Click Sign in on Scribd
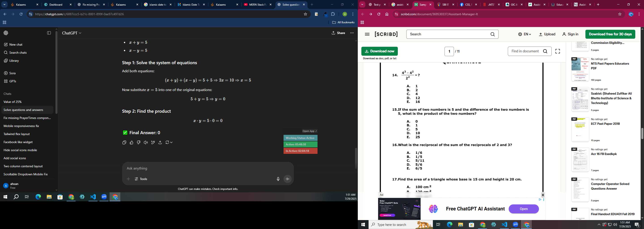The image size is (644, 229). point(570,34)
